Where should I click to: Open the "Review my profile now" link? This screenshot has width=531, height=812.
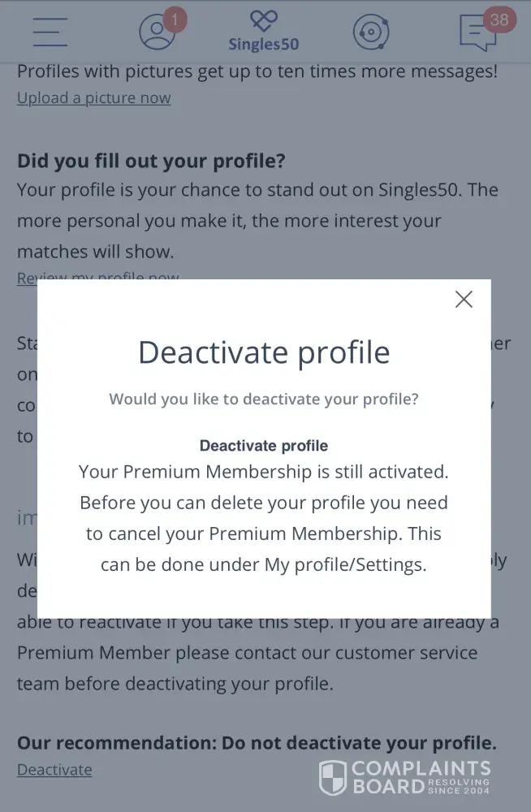click(x=98, y=277)
